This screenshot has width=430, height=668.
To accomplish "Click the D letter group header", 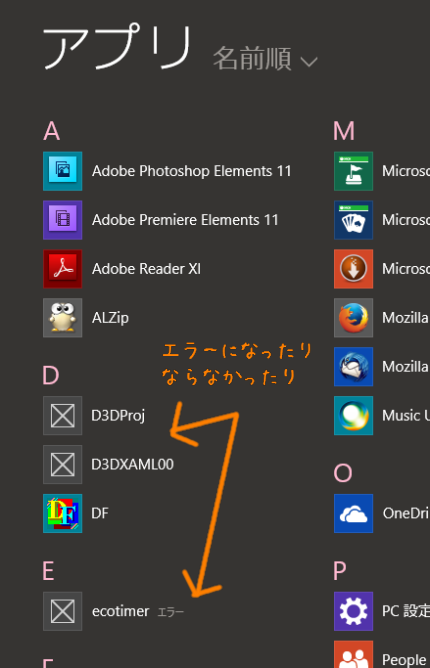I will coord(51,375).
